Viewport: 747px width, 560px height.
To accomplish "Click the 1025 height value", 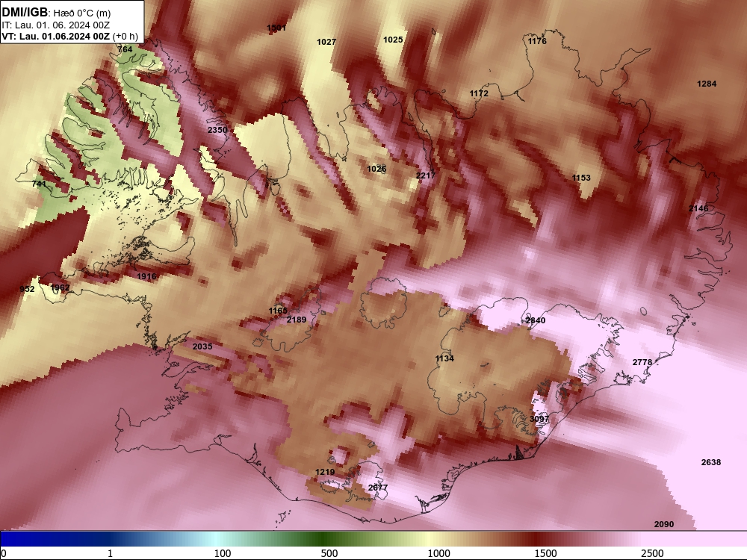I will (393, 40).
